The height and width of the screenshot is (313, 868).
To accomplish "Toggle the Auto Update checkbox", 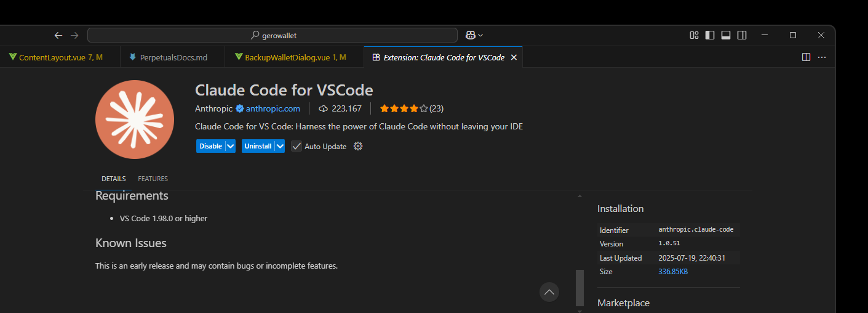I will (297, 146).
